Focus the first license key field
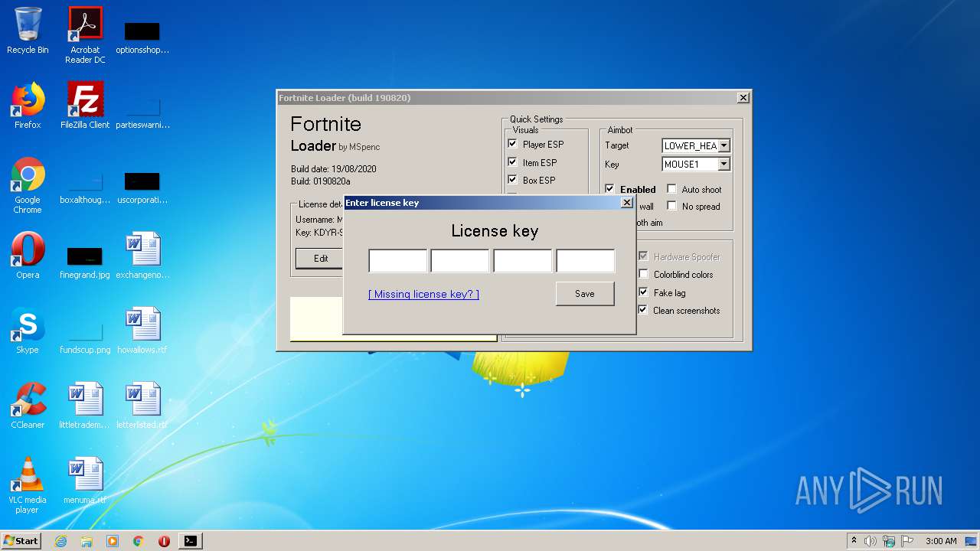The width and height of the screenshot is (980, 551). (398, 260)
